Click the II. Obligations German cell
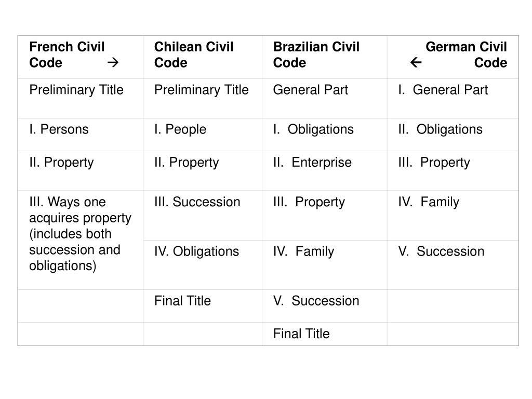Image resolution: width=532 pixels, height=399 pixels. [x=453, y=135]
